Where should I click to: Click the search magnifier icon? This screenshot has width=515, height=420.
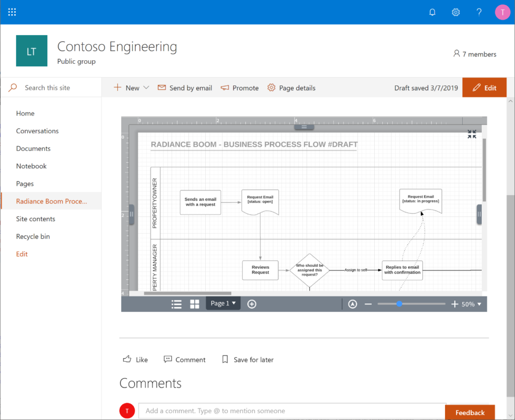13,87
